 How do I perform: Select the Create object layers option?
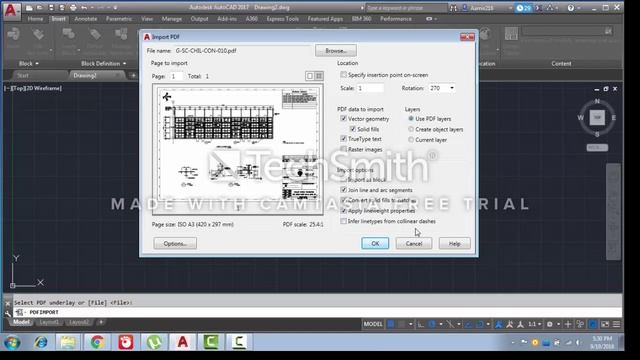point(411,129)
